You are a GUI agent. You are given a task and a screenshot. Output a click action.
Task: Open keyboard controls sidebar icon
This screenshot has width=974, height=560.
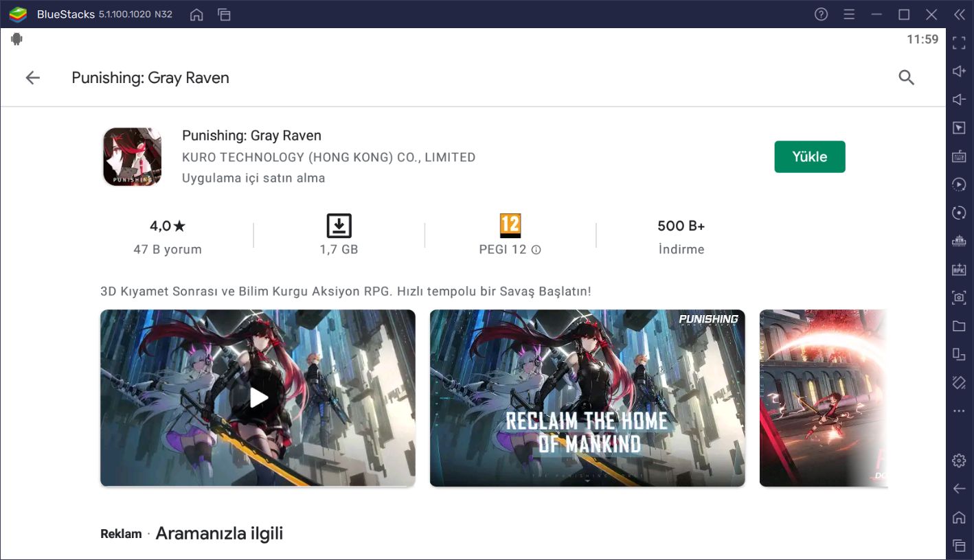(959, 156)
